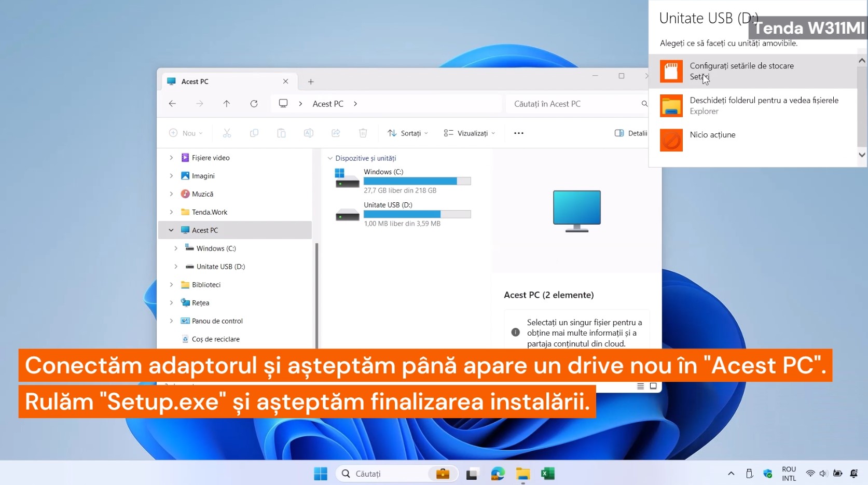
Task: Launch Microsoft Edge from taskbar
Action: tap(498, 474)
